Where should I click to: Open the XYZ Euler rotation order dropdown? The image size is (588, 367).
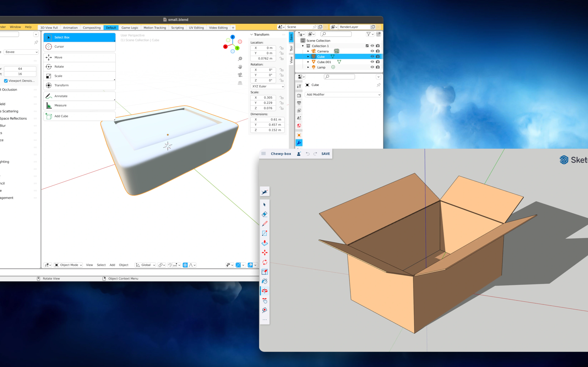[x=267, y=86]
